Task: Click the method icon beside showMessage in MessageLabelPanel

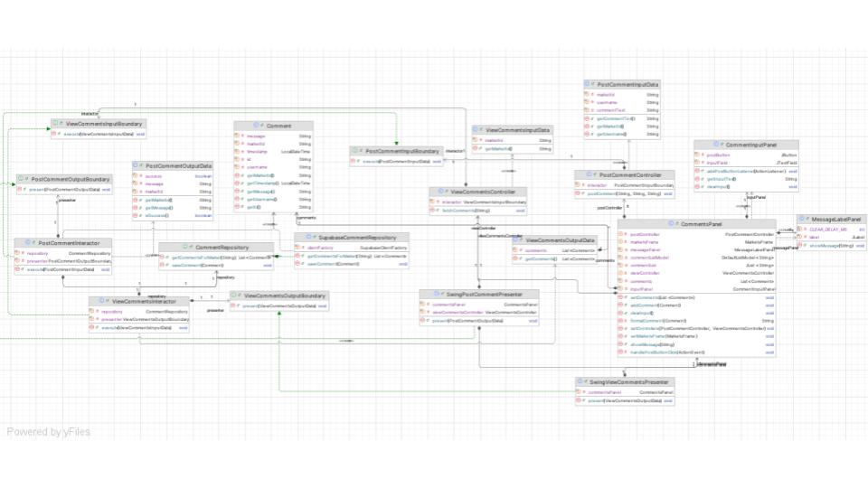Action: (x=804, y=245)
